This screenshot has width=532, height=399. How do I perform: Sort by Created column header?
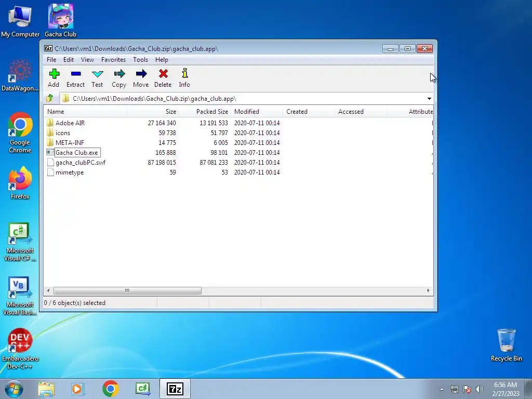pyautogui.click(x=309, y=112)
